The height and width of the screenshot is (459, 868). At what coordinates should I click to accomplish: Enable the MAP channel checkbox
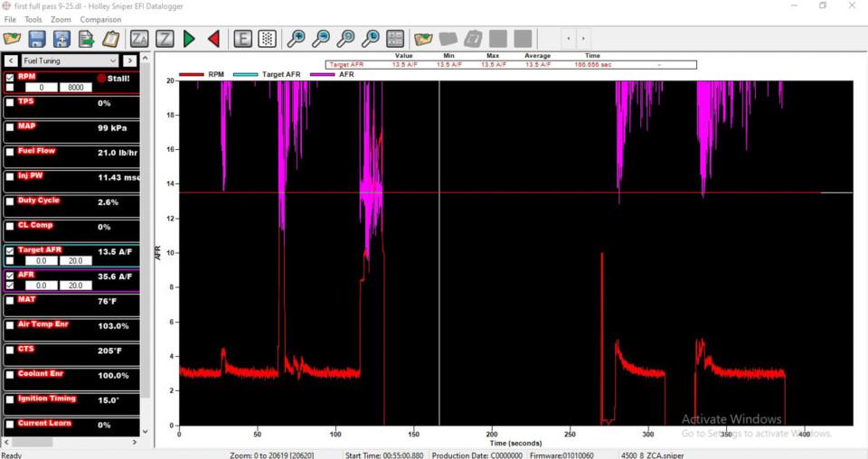pyautogui.click(x=9, y=127)
